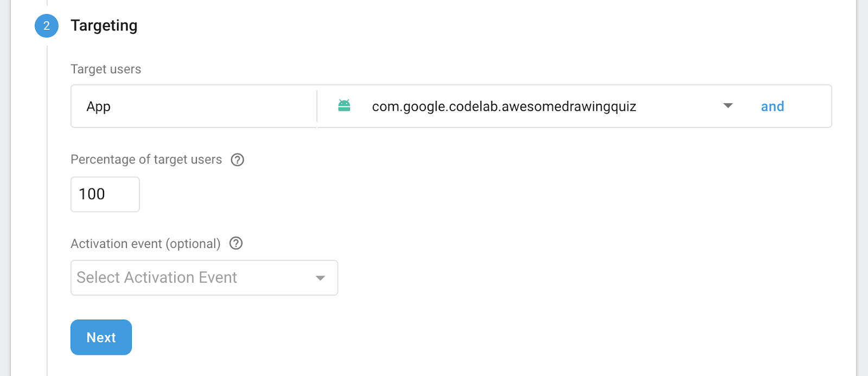868x376 pixels.
Task: Focus the percentage input showing 100
Action: (x=105, y=194)
